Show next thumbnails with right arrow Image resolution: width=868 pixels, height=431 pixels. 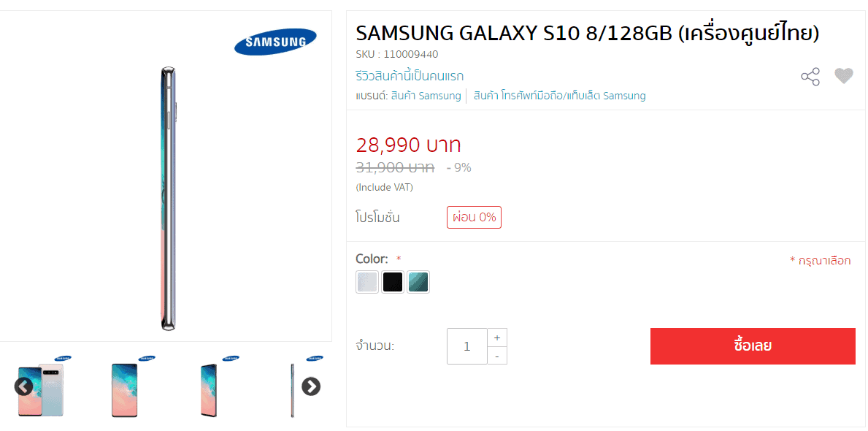click(x=311, y=386)
